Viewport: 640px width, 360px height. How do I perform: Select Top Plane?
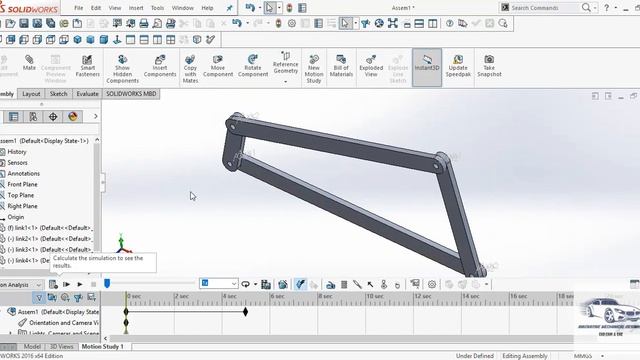(x=21, y=195)
